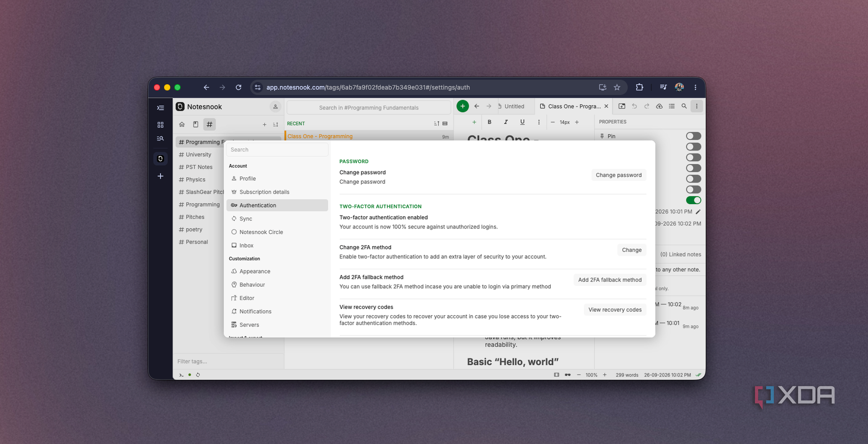Focus the Filter tags input
The width and height of the screenshot is (868, 444).
pos(228,361)
